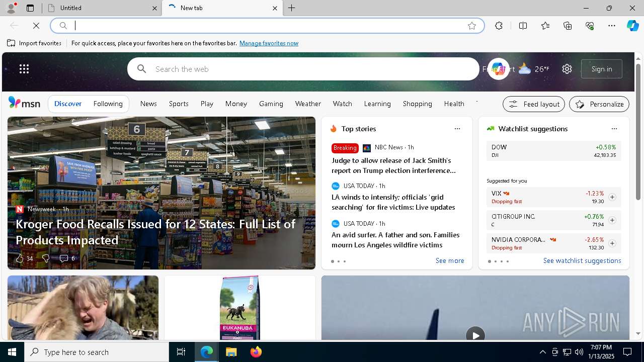Open the News category
This screenshot has height=362, width=644.
click(x=148, y=104)
